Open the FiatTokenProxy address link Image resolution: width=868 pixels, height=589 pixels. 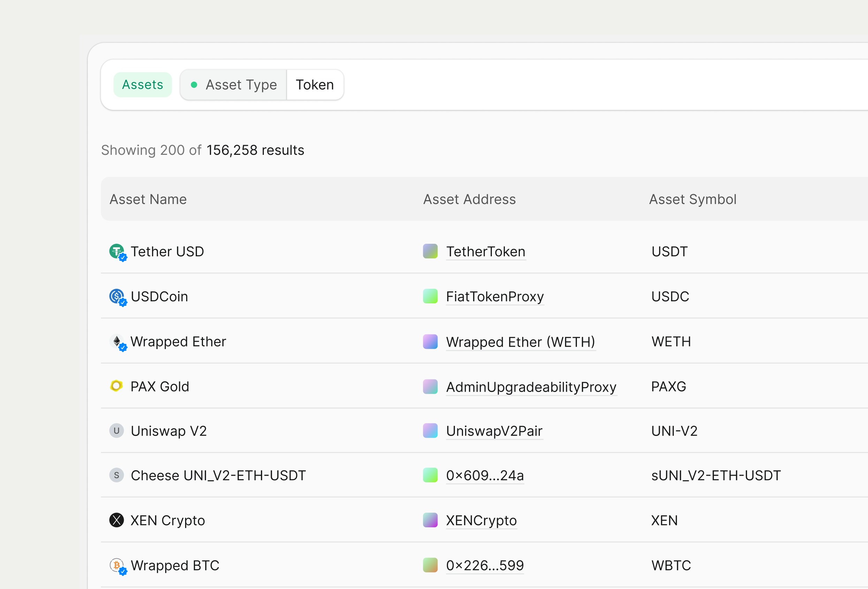click(x=495, y=296)
